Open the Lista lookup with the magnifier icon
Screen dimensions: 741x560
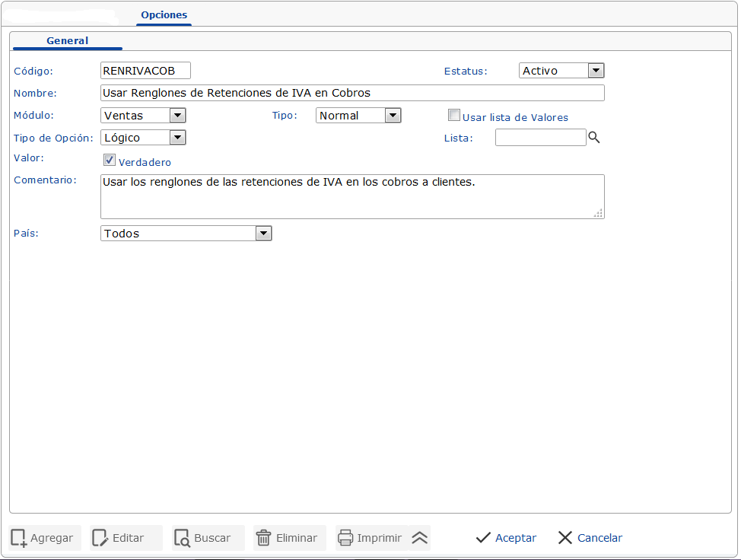594,138
